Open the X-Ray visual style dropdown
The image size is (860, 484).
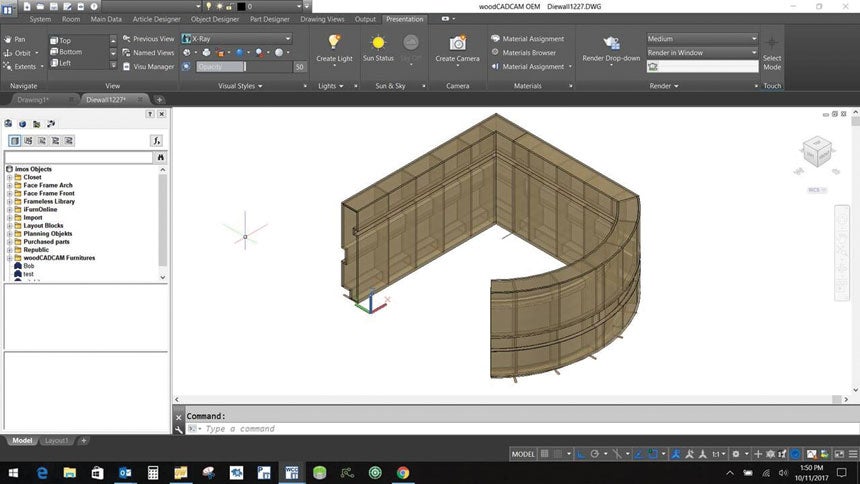pyautogui.click(x=236, y=39)
